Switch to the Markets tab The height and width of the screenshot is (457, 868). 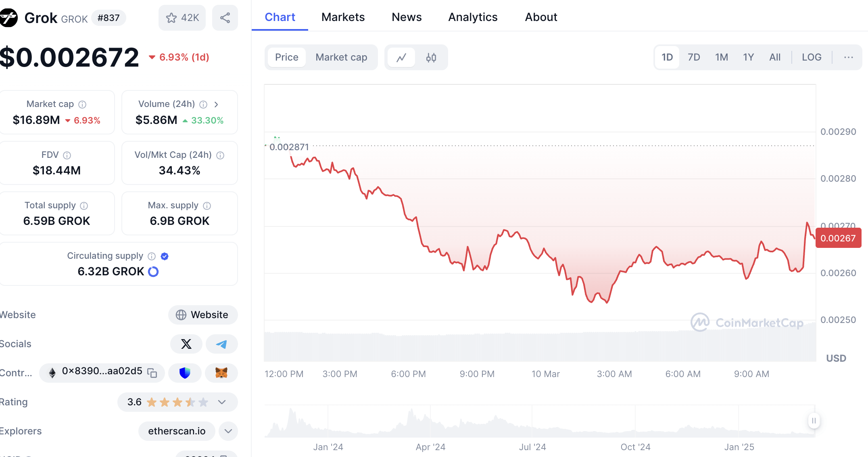(343, 17)
